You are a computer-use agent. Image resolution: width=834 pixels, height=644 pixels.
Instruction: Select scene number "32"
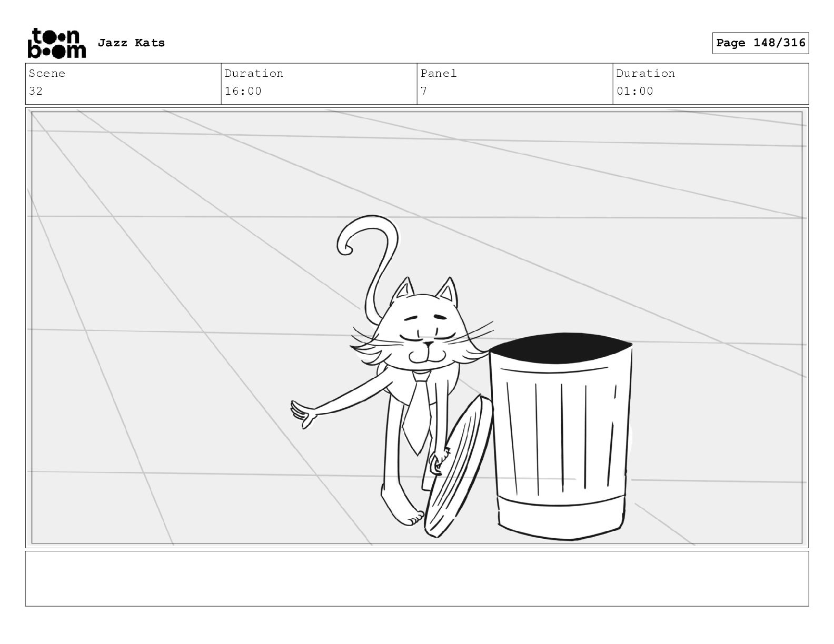[36, 91]
